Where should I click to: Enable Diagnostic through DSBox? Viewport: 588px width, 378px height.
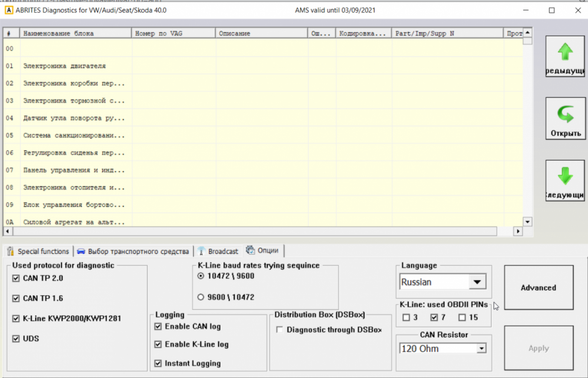279,330
